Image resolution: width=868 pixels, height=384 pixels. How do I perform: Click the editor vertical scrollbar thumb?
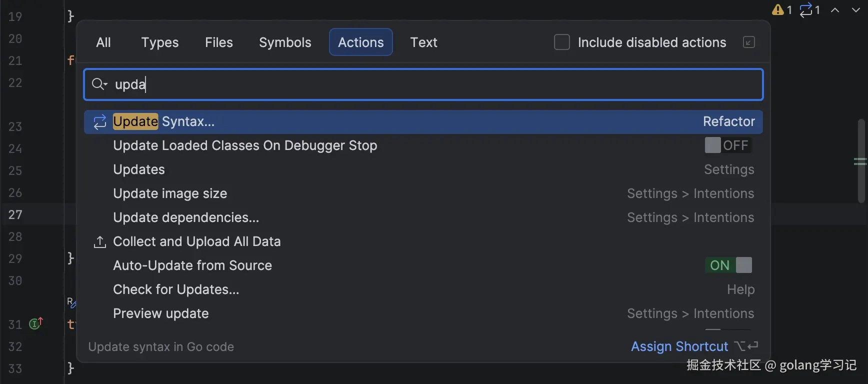[x=861, y=160]
